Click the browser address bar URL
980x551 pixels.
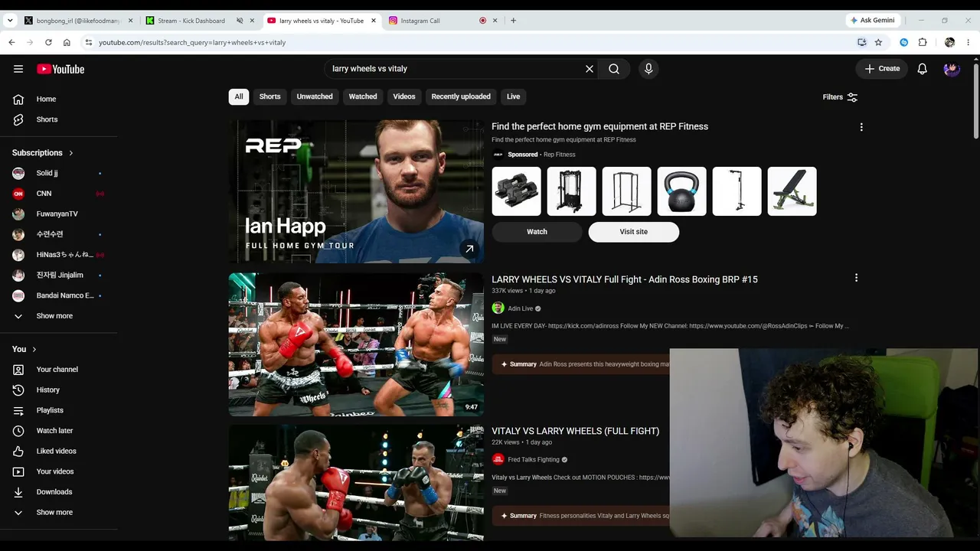click(x=192, y=42)
